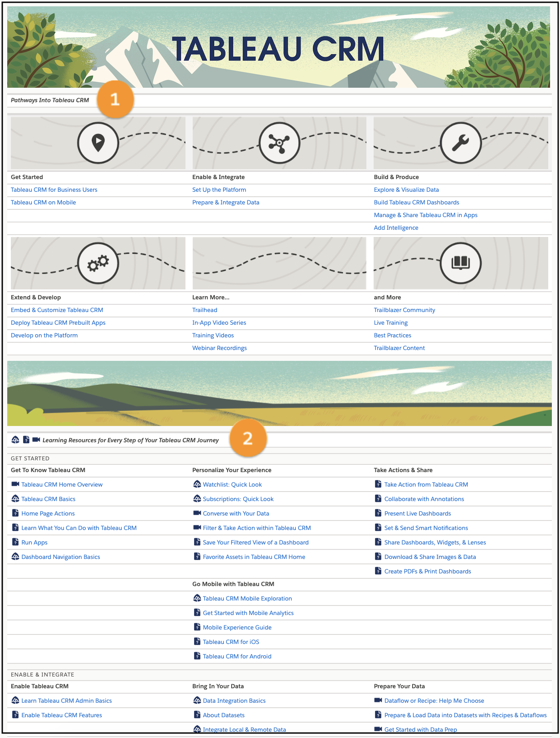Open Set & Send Smart Notifications link

point(426,528)
